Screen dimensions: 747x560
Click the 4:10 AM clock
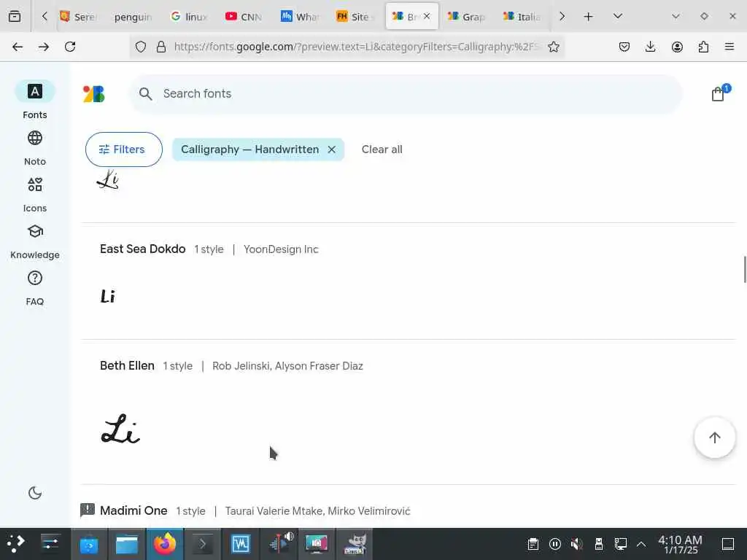tap(681, 544)
